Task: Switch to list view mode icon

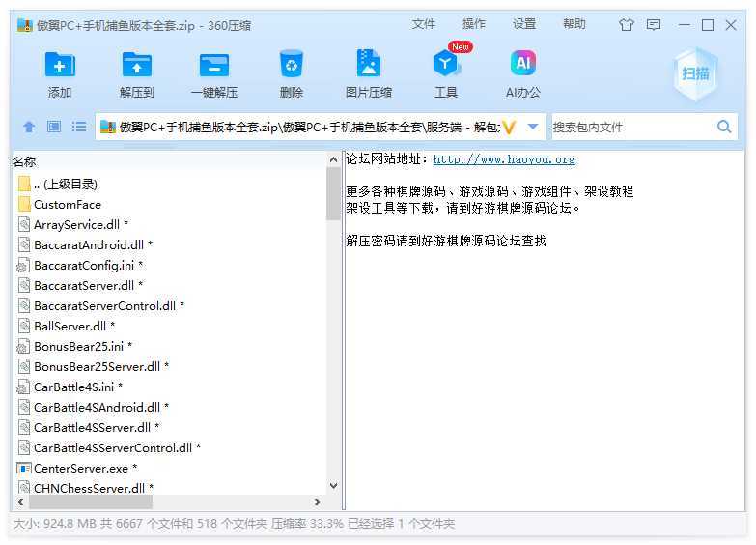Action: pos(79,127)
